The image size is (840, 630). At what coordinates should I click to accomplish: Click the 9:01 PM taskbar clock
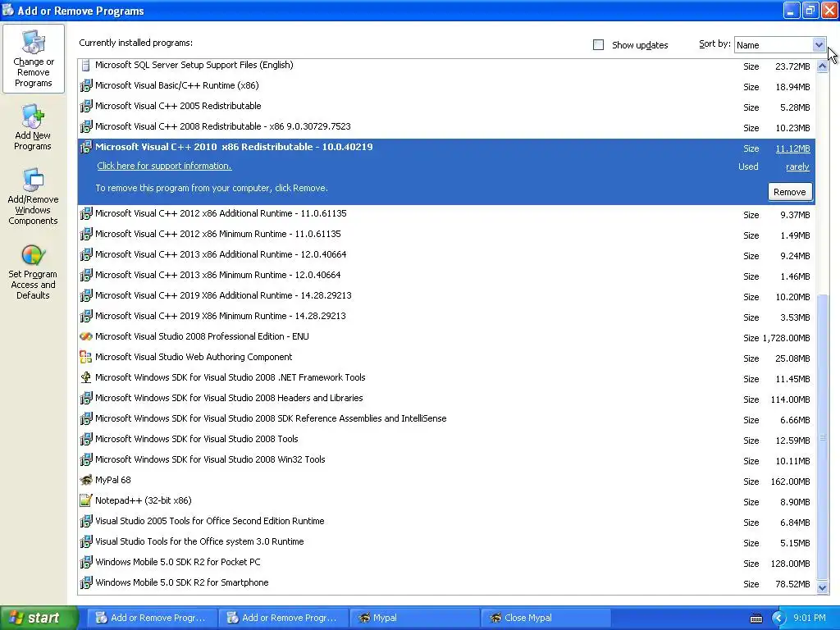[809, 618]
